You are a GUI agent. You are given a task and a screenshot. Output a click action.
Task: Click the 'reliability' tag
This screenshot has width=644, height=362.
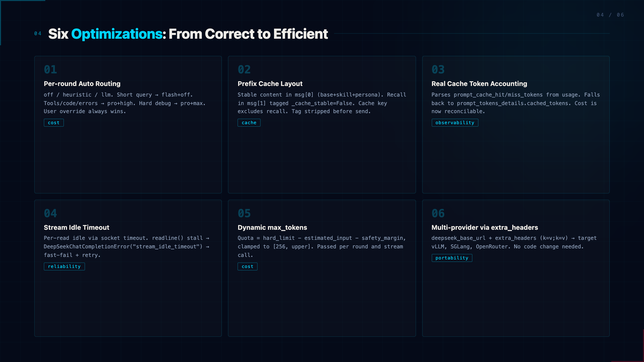click(64, 266)
